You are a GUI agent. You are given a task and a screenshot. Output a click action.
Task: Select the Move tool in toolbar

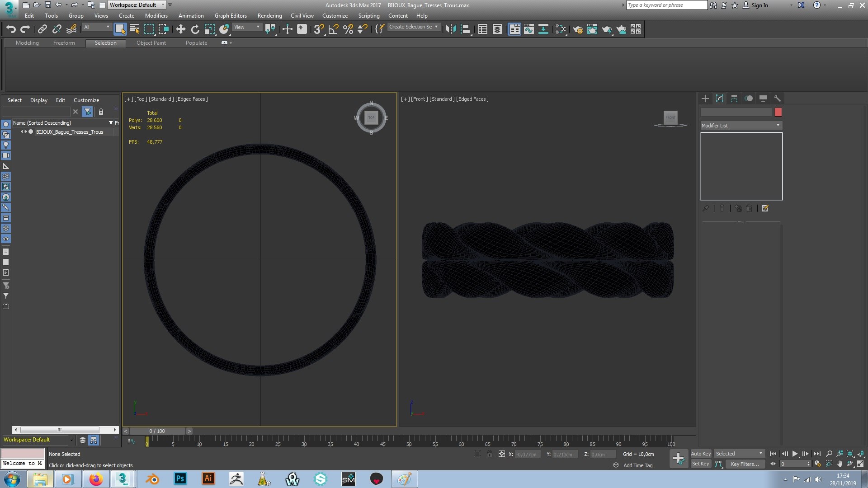pos(180,29)
